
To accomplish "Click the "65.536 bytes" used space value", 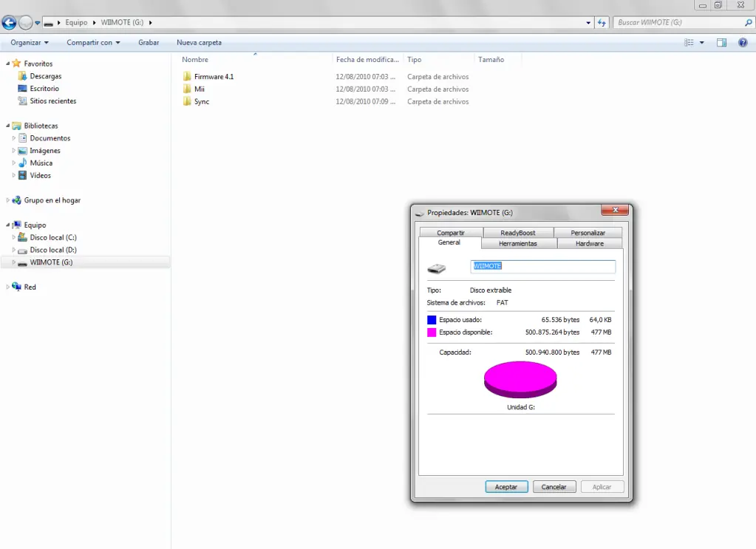I will (560, 319).
